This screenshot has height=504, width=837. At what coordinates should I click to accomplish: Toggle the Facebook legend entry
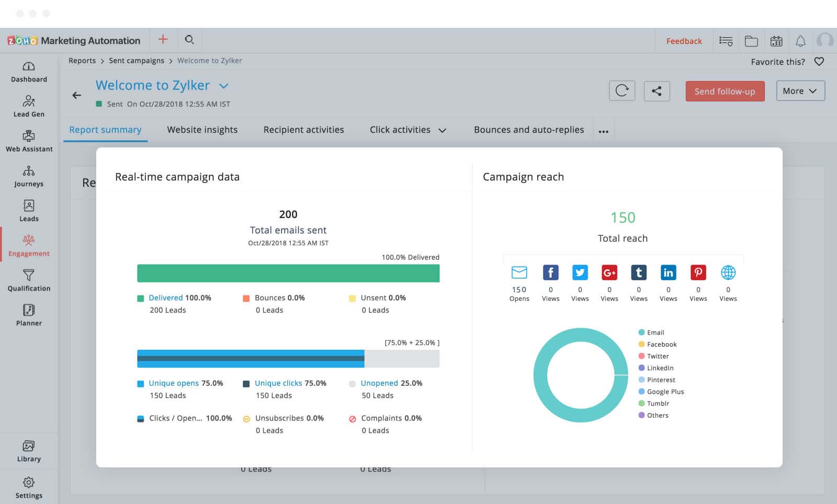point(661,344)
